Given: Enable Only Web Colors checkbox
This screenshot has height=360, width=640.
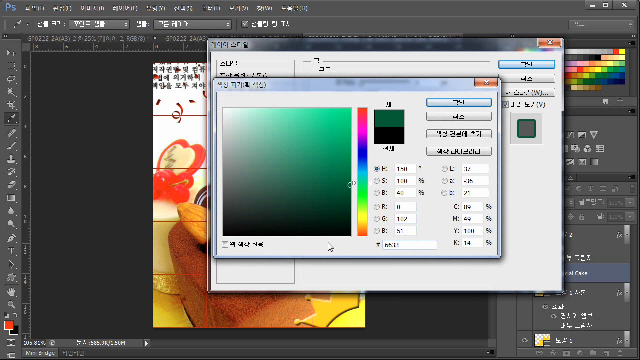Looking at the screenshot, I should (225, 244).
